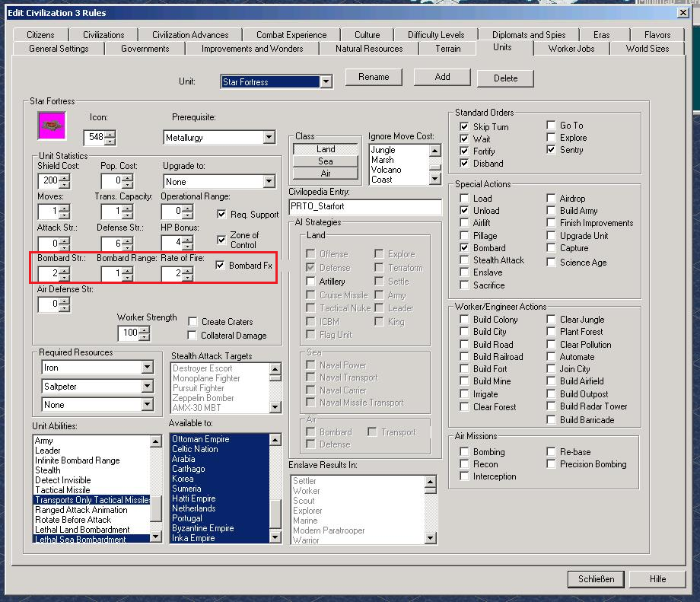Switch to the Worker Jobs tab

point(571,49)
